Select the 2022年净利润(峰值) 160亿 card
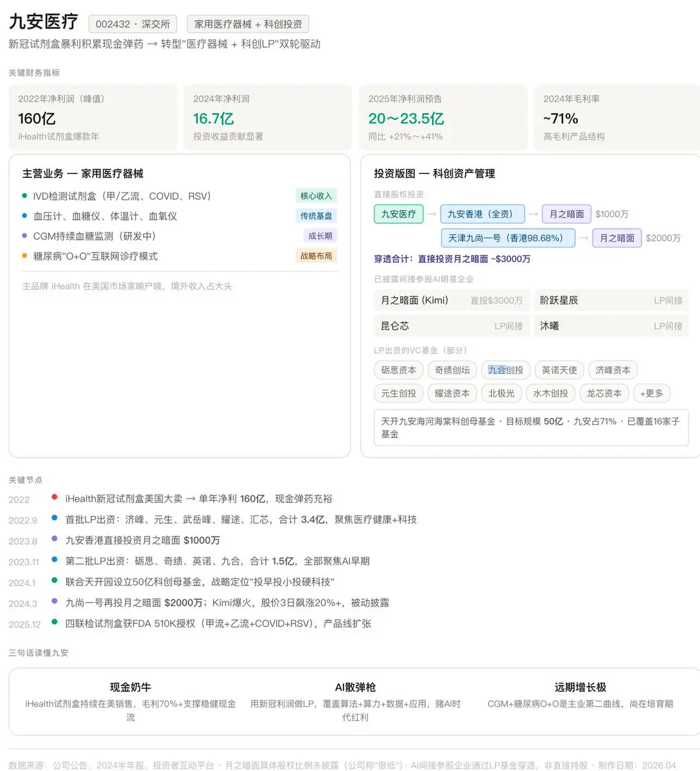 pos(93,118)
